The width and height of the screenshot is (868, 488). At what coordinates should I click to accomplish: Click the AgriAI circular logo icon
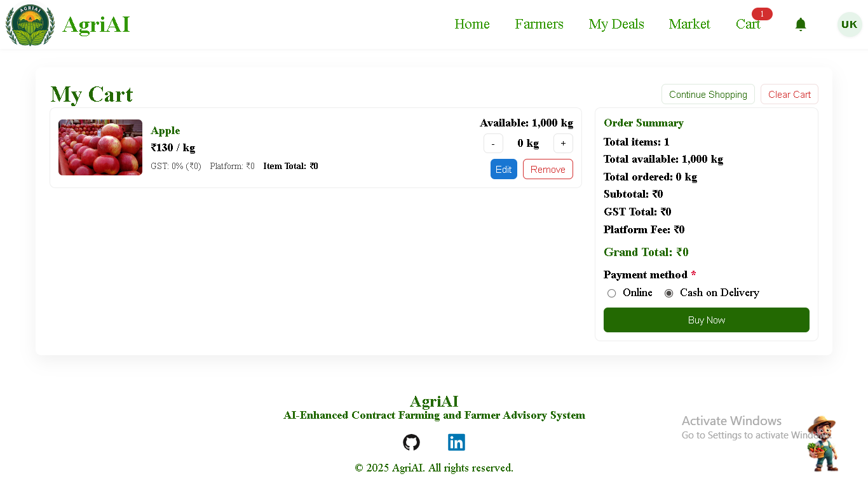pyautogui.click(x=30, y=25)
